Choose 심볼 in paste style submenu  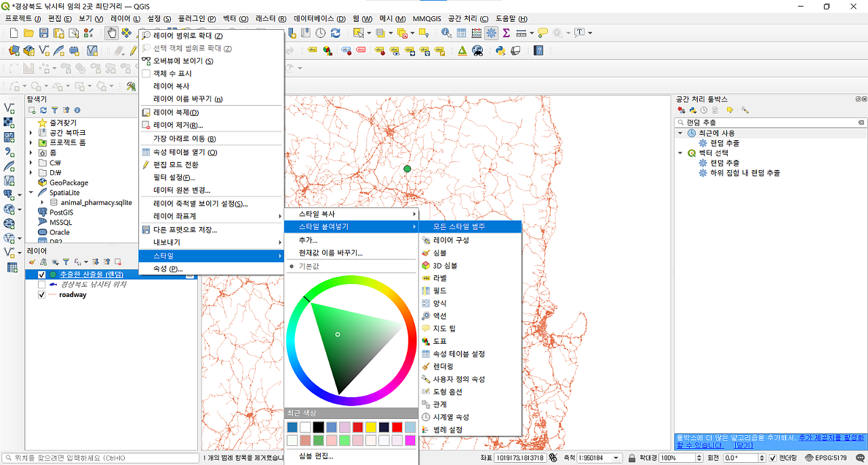tap(470, 253)
